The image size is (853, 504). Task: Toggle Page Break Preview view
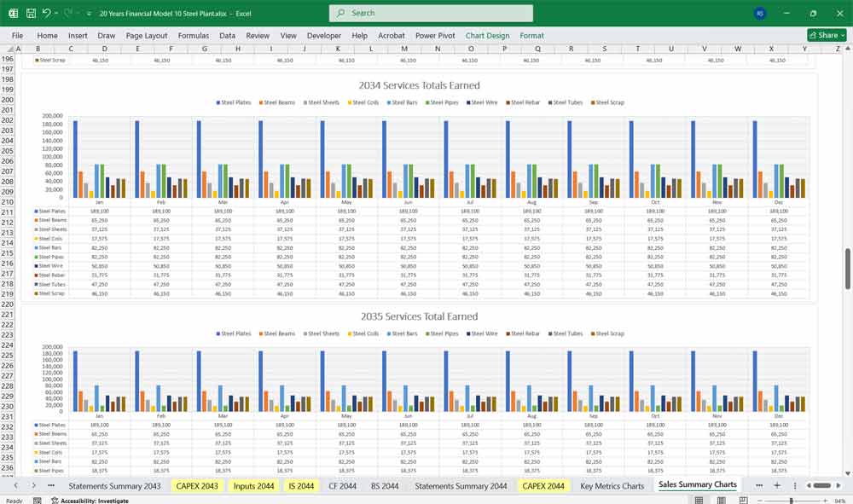(744, 500)
